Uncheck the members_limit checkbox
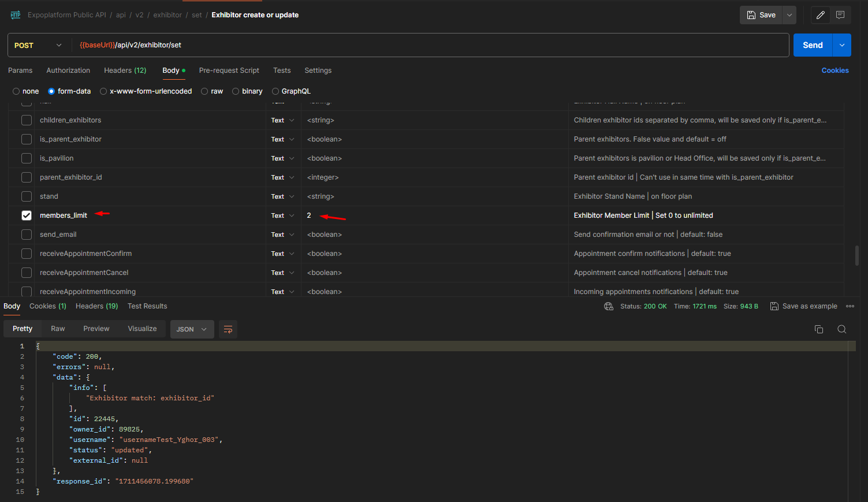Image resolution: width=868 pixels, height=502 pixels. pos(27,215)
